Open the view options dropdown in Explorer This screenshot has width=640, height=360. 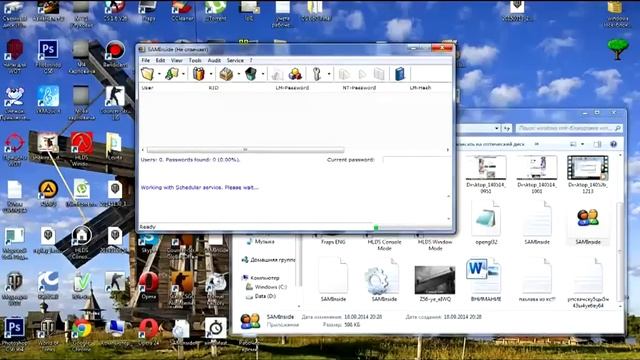[x=582, y=144]
